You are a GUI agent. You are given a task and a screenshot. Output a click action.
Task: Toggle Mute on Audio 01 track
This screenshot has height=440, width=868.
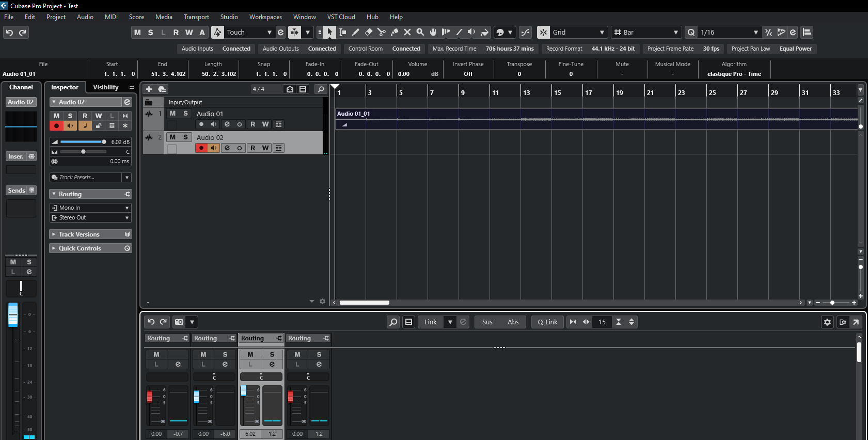[172, 114]
